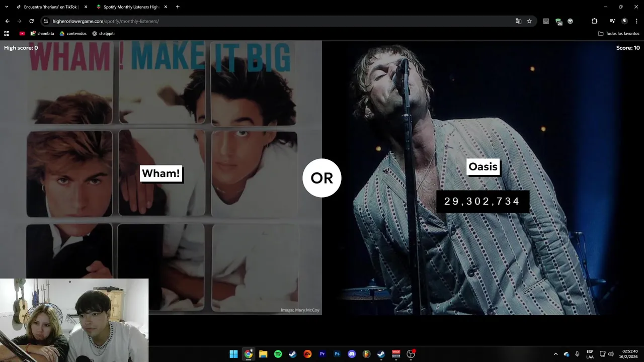Screen dimensions: 644x362
Task: Click the translate page icon
Action: point(518,21)
